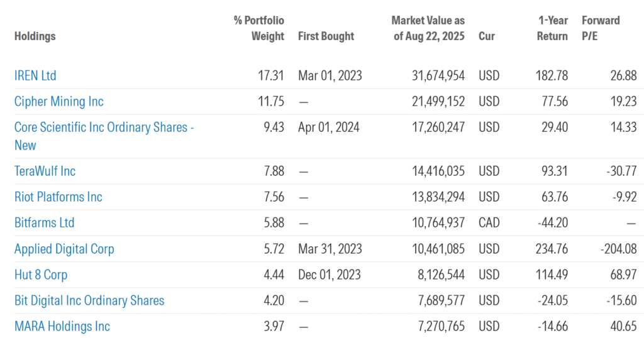Click the % Portfolio Weight column header
This screenshot has height=338, width=644.
(259, 28)
